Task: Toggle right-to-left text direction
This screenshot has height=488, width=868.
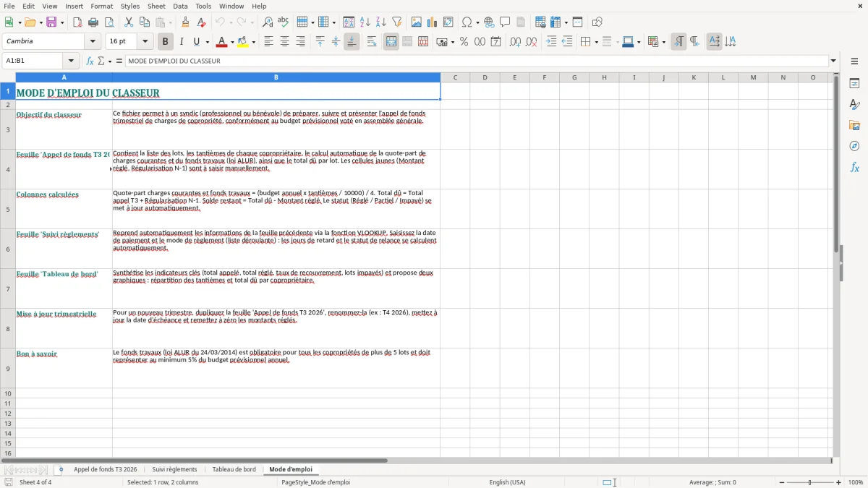Action: [694, 42]
